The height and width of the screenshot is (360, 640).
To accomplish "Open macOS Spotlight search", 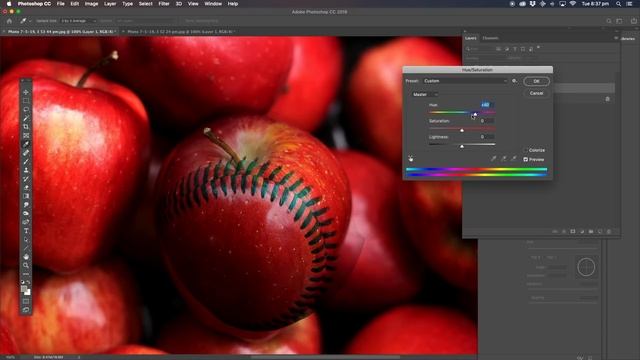I will click(618, 4).
